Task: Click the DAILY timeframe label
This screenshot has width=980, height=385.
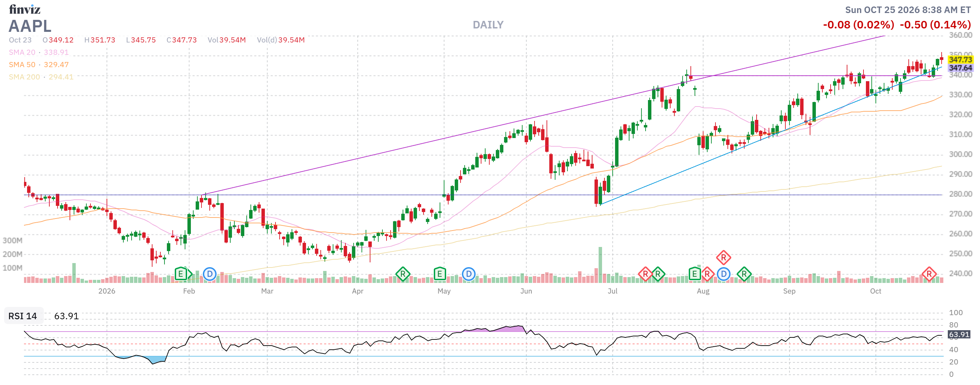Action: click(x=488, y=25)
